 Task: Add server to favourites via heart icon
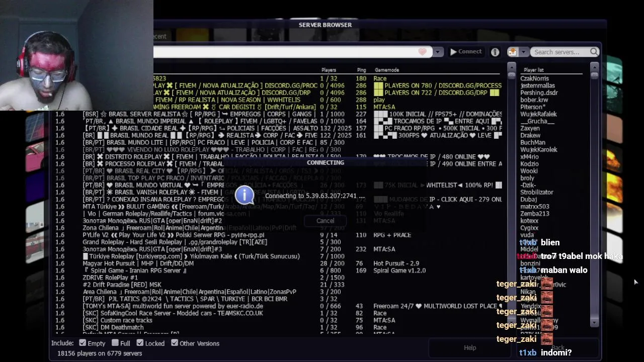point(422,52)
